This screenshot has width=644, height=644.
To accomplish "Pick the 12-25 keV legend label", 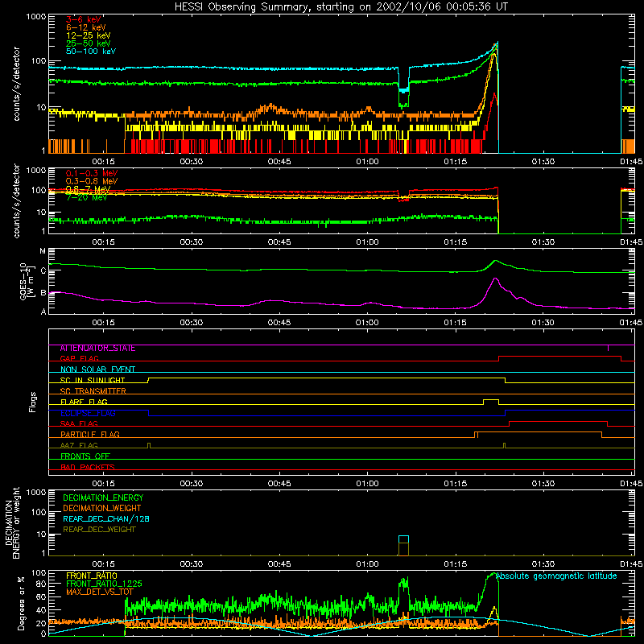I will pos(89,35).
